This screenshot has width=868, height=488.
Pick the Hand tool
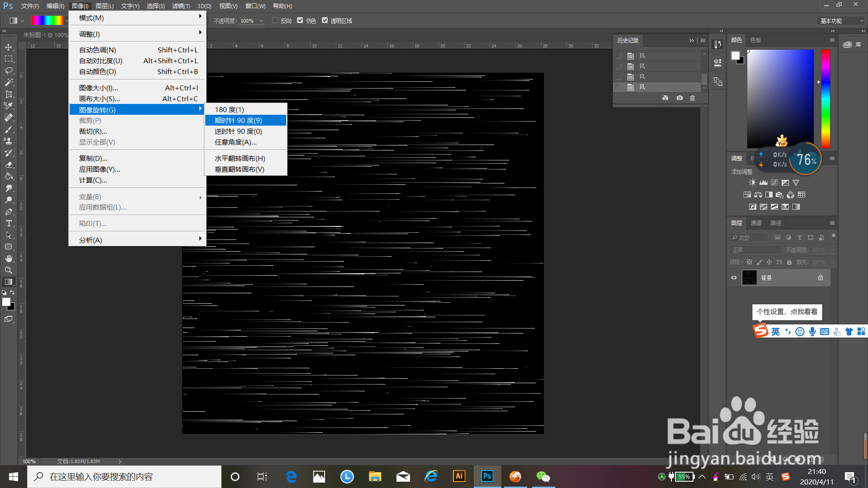(9, 258)
